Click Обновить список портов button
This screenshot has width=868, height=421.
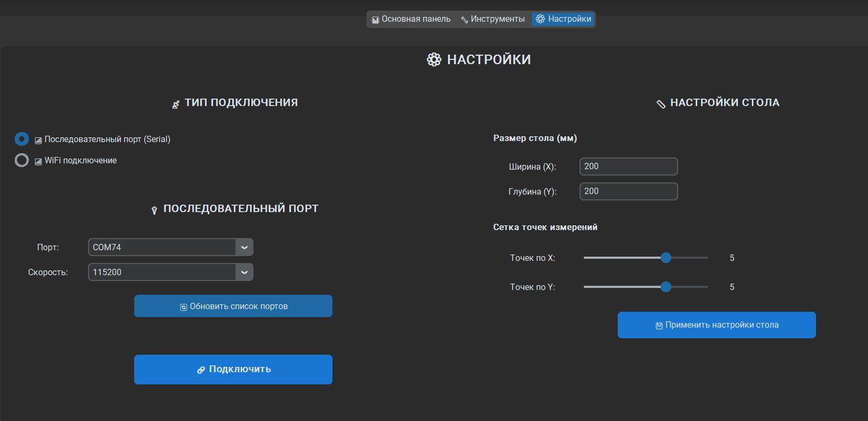tap(233, 306)
